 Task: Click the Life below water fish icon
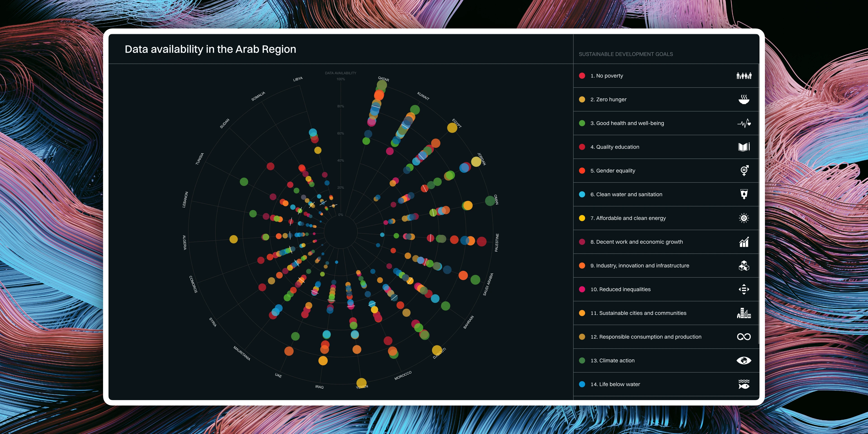click(744, 384)
